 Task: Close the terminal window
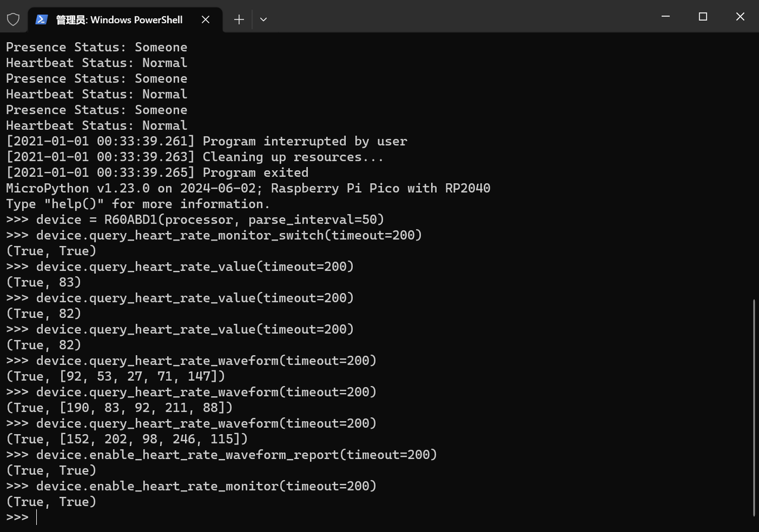coord(740,17)
